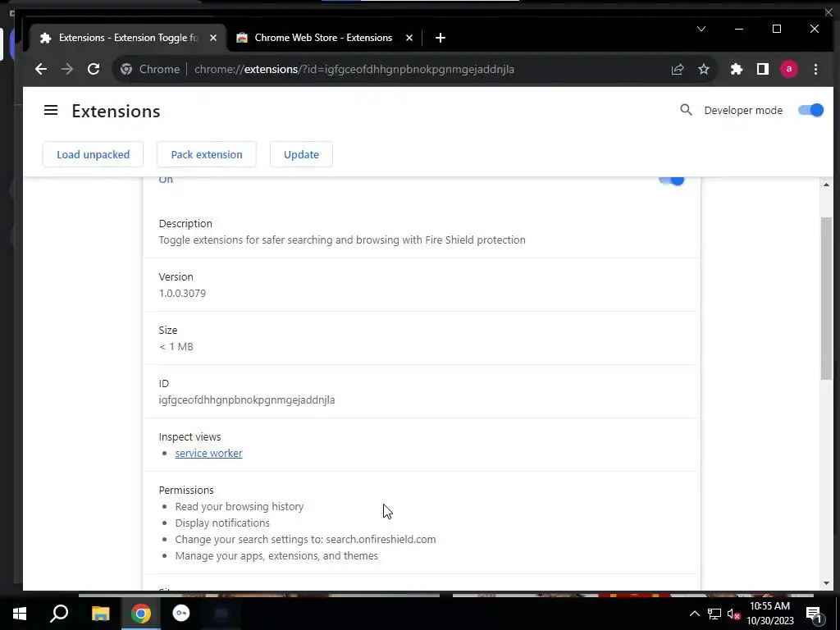
Task: Open Chrome three-dot menu
Action: pos(815,69)
